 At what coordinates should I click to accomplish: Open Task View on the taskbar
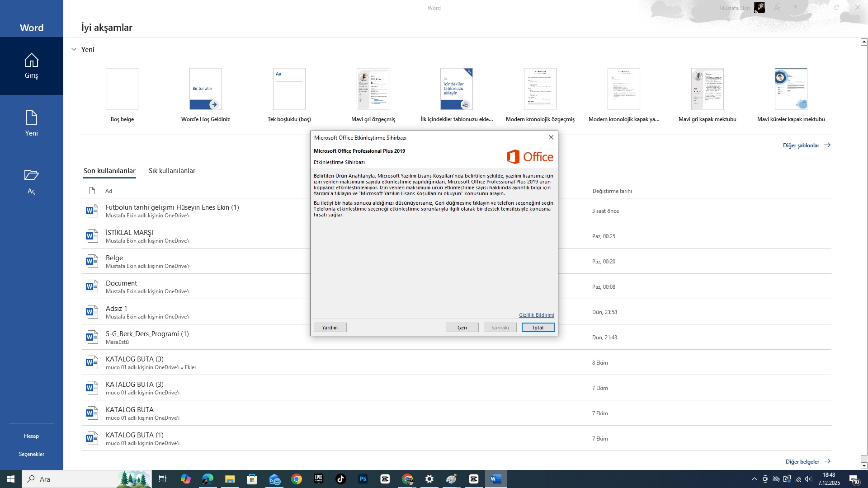163,479
